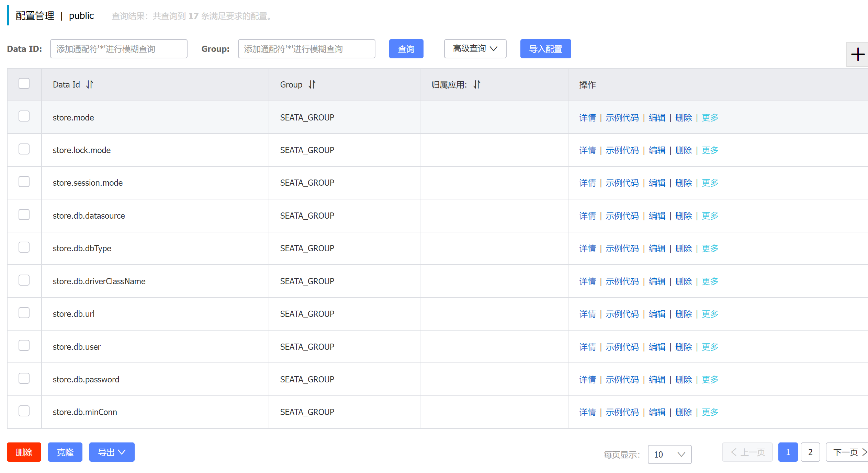Go to previous page with 上一页

coord(747,452)
